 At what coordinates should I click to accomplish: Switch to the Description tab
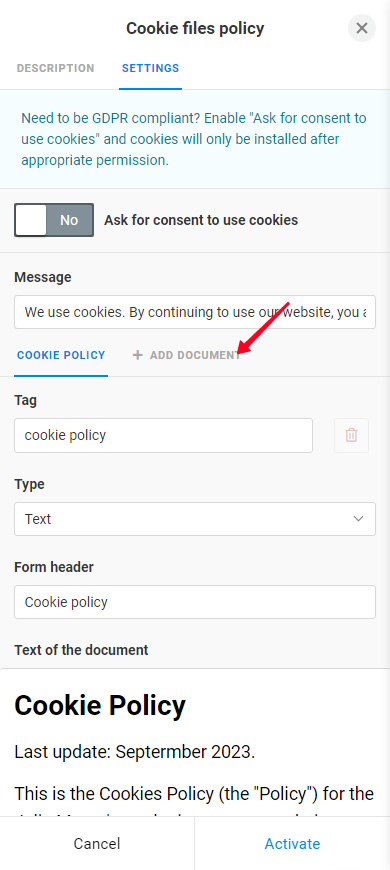pyautogui.click(x=55, y=68)
